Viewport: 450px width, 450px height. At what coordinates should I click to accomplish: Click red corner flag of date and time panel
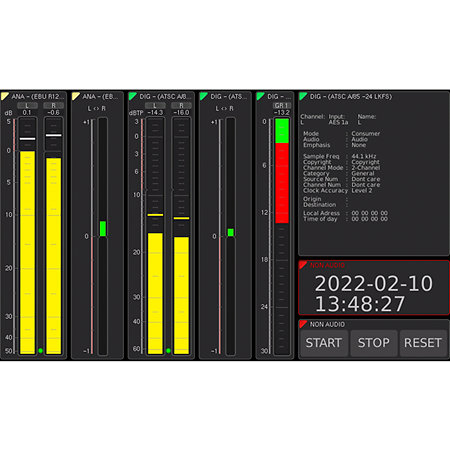point(302,265)
